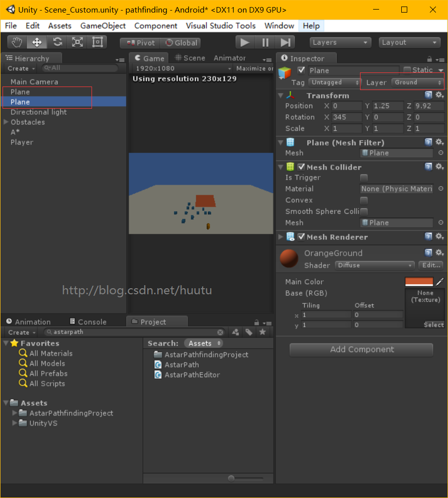Select the Hand tool
Viewport: 448px width, 498px height.
tap(17, 42)
